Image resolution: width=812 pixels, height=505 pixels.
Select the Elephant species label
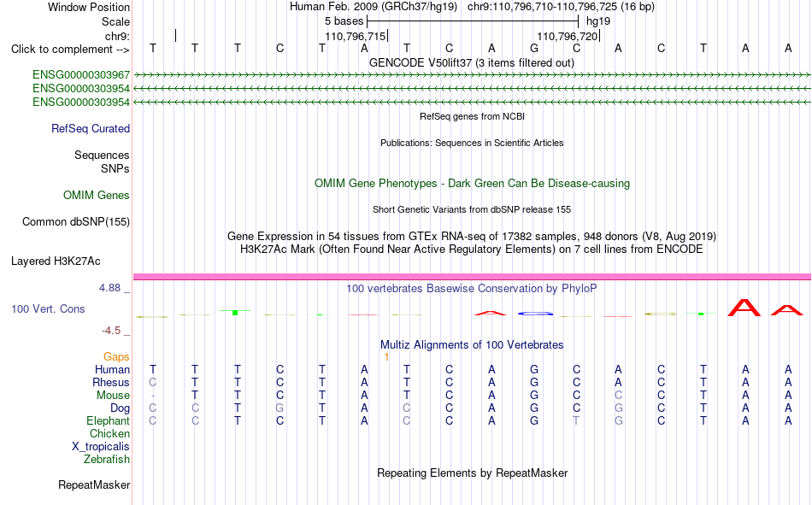[x=108, y=420]
